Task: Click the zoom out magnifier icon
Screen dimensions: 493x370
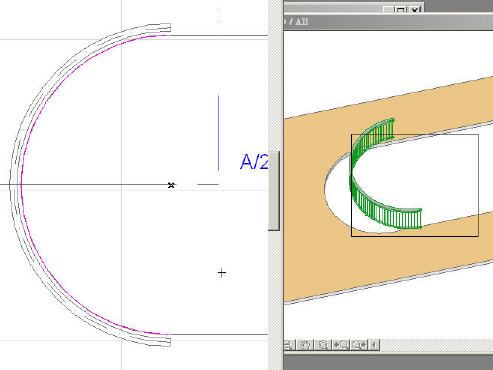Action: point(289,345)
